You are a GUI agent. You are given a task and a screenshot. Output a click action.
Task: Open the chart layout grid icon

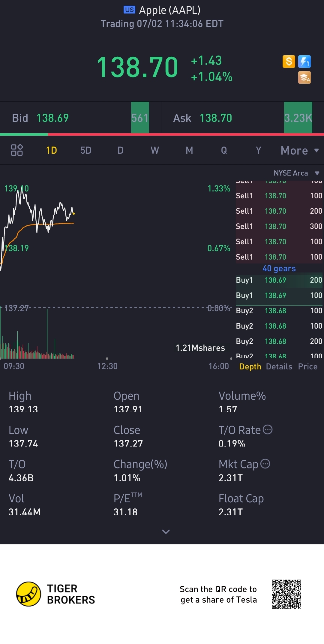[x=17, y=150]
